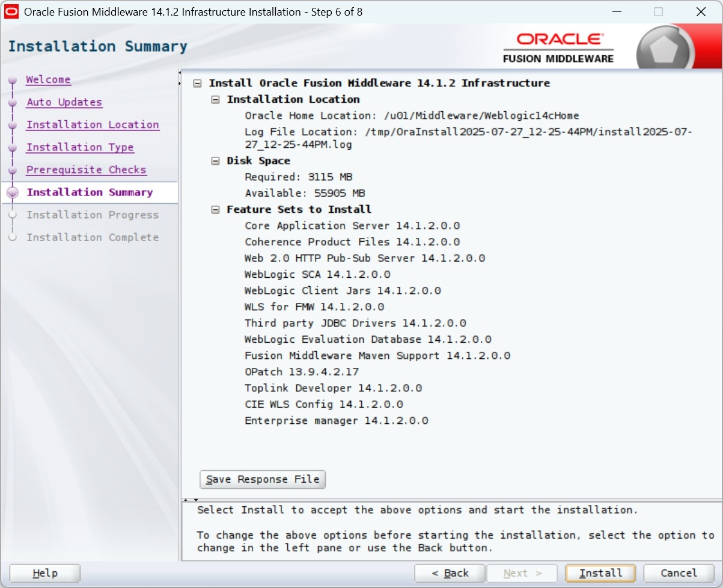Select the Available: 55905 MB row
Image resolution: width=723 pixels, height=588 pixels.
pyautogui.click(x=305, y=194)
